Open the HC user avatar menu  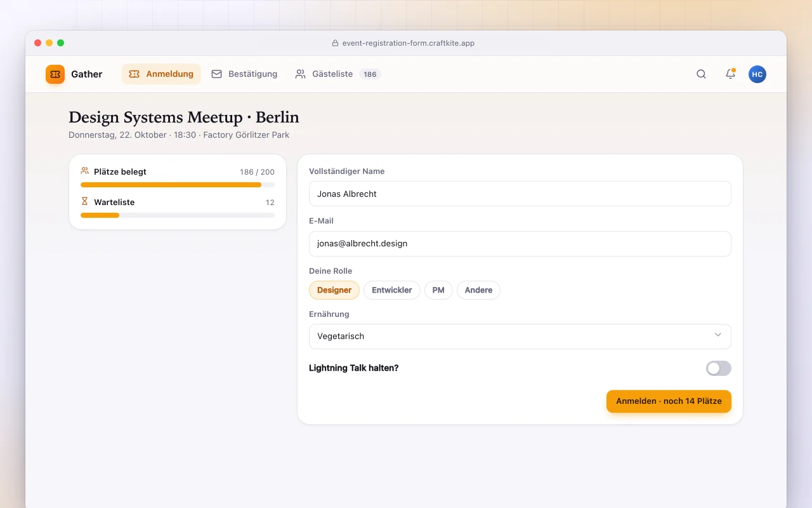point(757,74)
